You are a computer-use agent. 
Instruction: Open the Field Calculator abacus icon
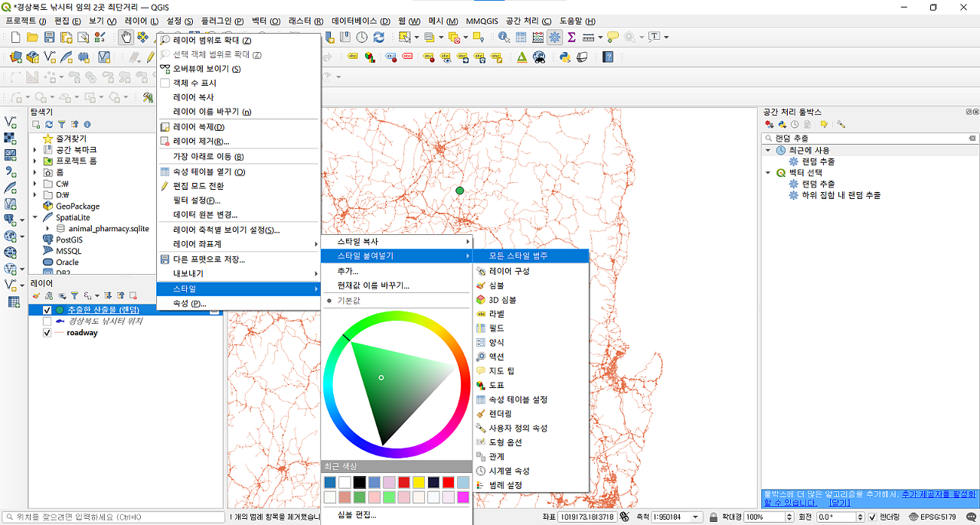tap(538, 37)
